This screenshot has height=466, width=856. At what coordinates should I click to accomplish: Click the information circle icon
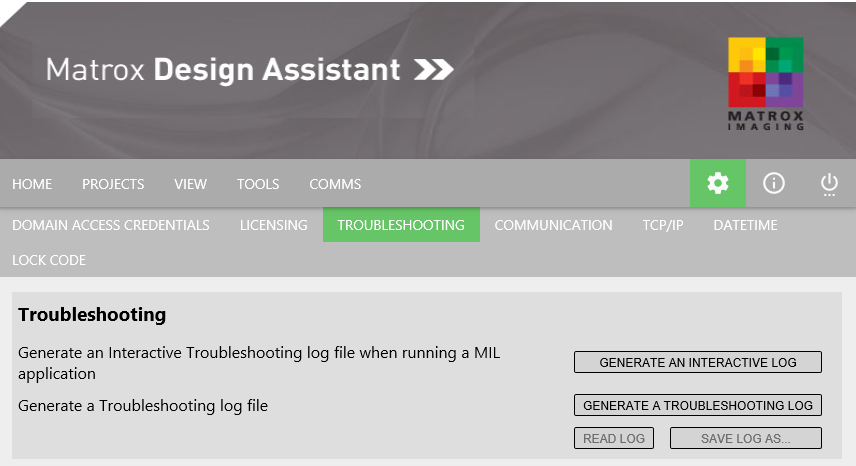point(774,183)
